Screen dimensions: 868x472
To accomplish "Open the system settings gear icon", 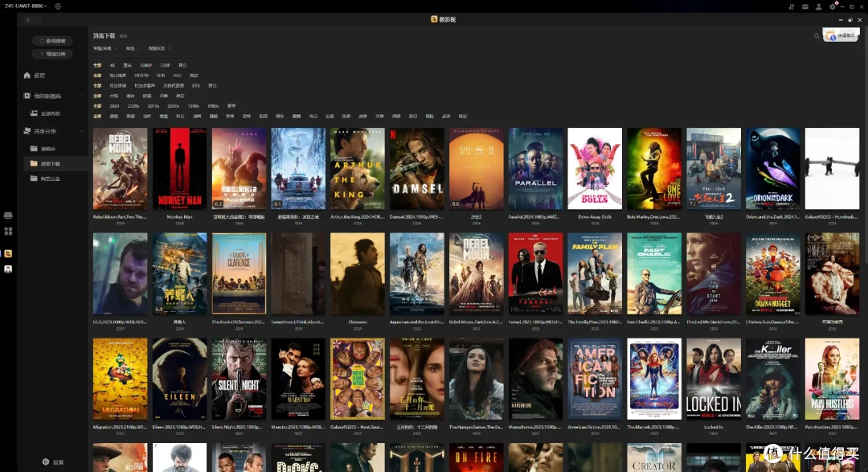I will point(833,6).
